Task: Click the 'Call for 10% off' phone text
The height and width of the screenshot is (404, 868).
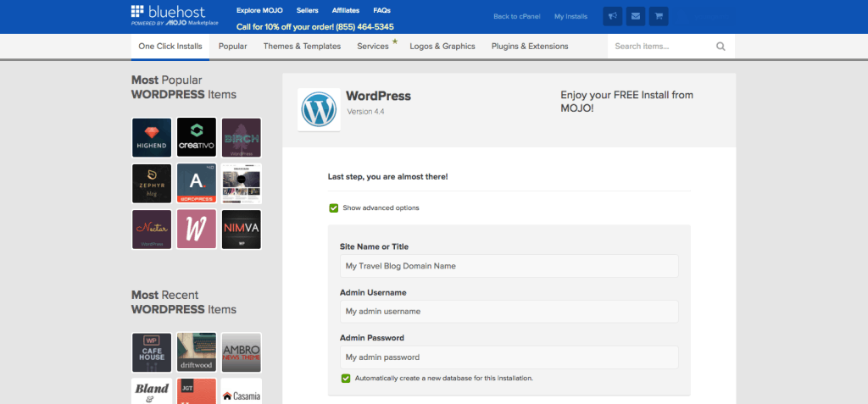Action: pyautogui.click(x=315, y=27)
